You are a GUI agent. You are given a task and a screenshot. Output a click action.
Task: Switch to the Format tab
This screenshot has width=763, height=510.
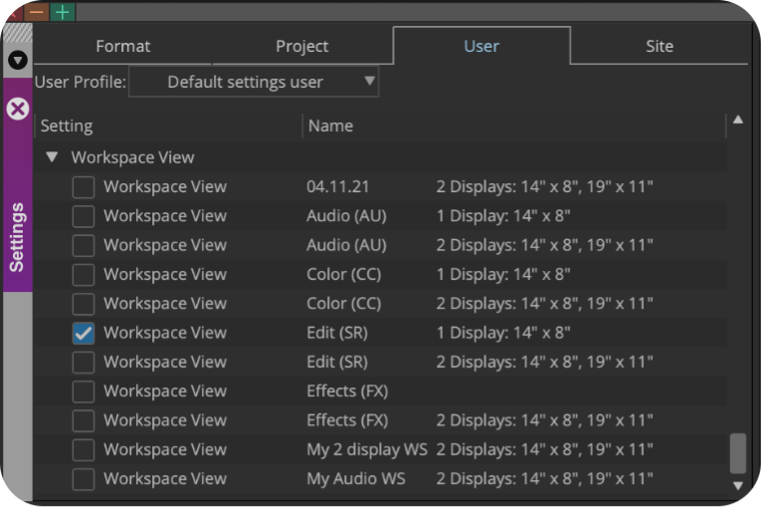123,46
